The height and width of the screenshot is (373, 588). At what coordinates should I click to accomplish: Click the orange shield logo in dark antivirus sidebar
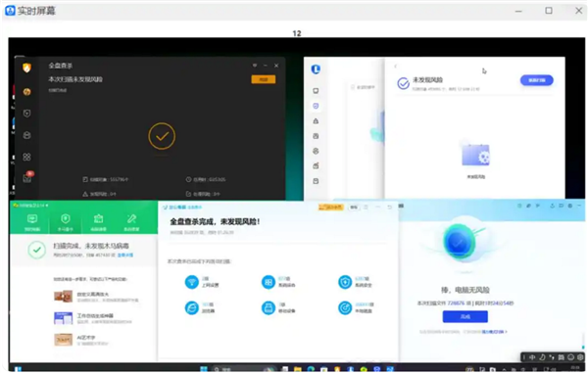tap(26, 68)
